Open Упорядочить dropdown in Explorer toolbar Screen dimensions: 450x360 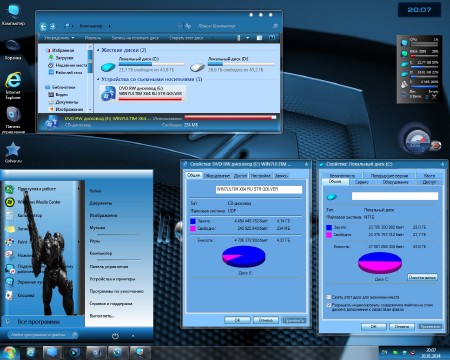pos(59,38)
